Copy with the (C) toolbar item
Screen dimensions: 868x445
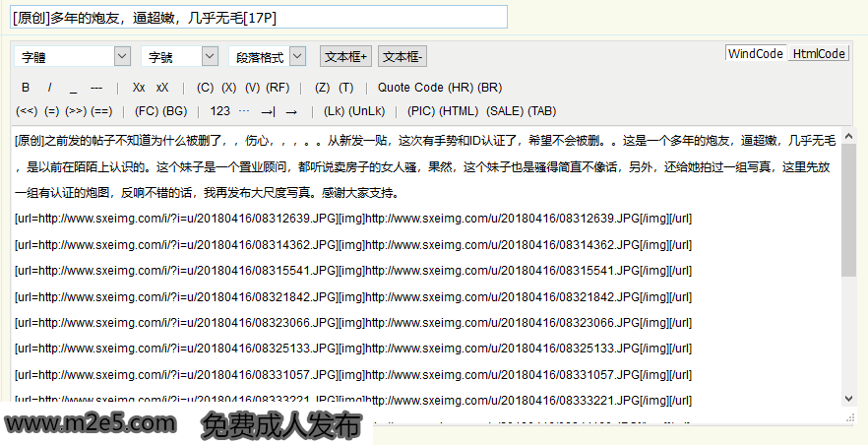pos(205,88)
